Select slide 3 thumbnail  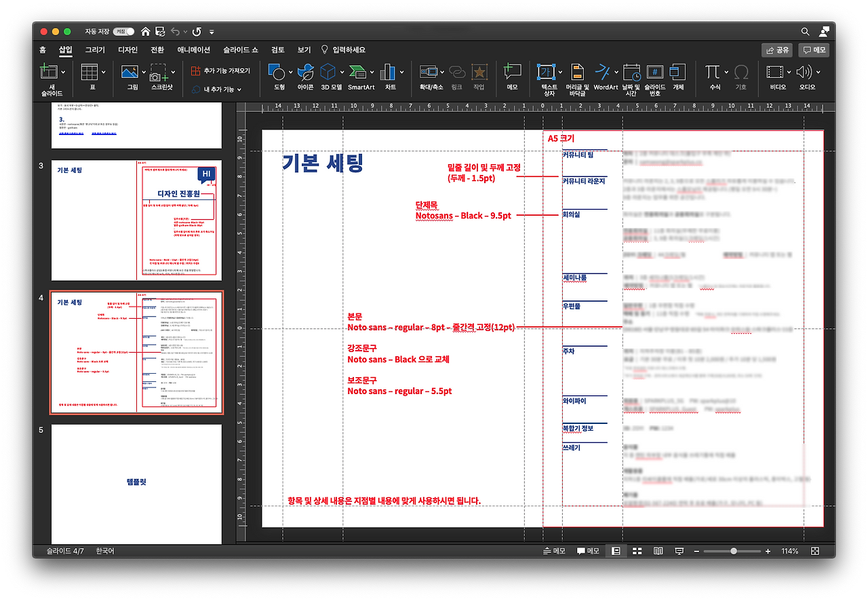coord(136,220)
